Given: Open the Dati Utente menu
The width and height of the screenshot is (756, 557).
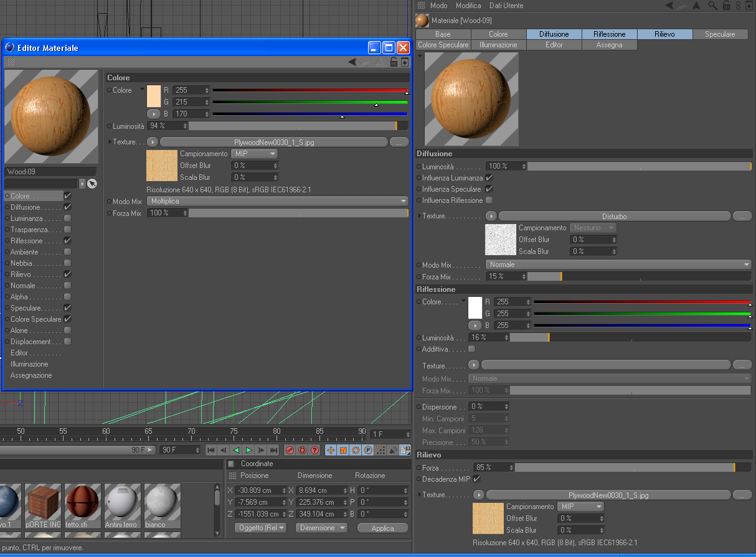Looking at the screenshot, I should (506, 6).
